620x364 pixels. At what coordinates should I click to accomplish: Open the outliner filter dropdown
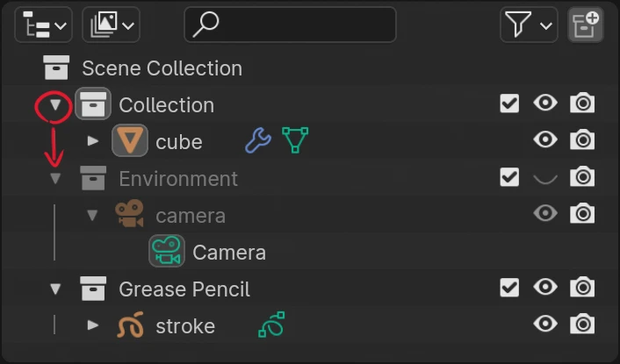pyautogui.click(x=529, y=25)
